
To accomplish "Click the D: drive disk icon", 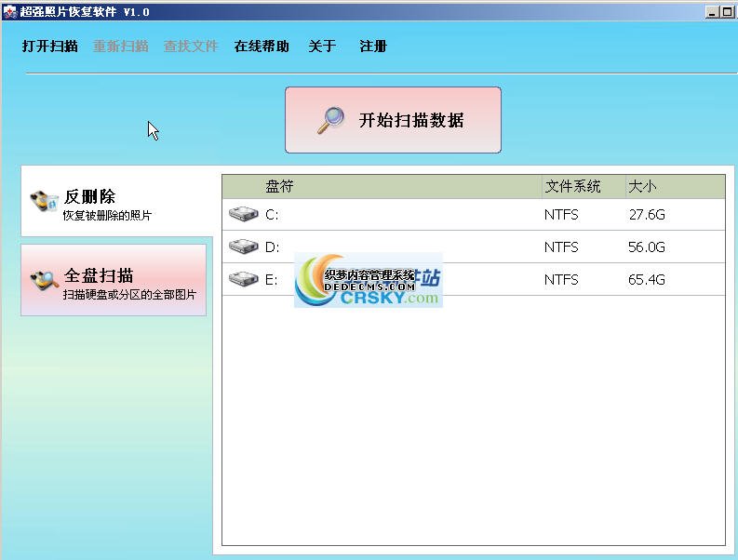I will coord(244,247).
